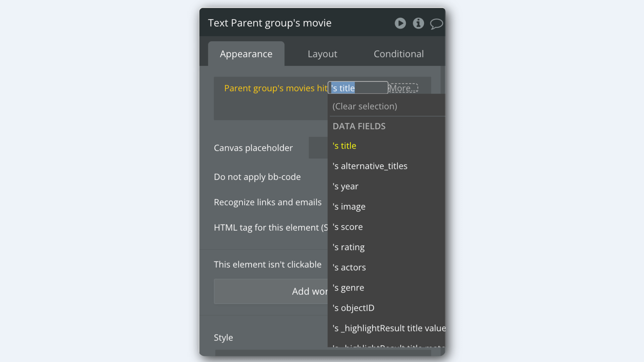Choose the 's year option
Screen dimensions: 644x362
[345, 186]
